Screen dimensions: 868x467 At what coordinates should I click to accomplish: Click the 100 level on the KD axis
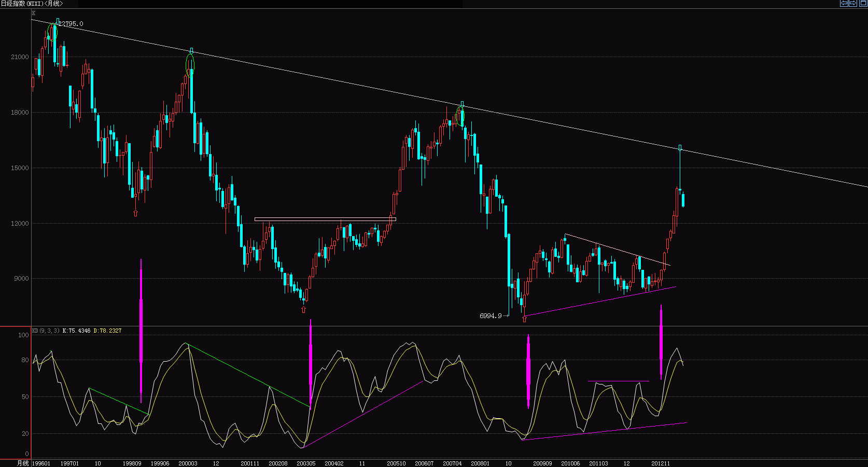pyautogui.click(x=24, y=335)
